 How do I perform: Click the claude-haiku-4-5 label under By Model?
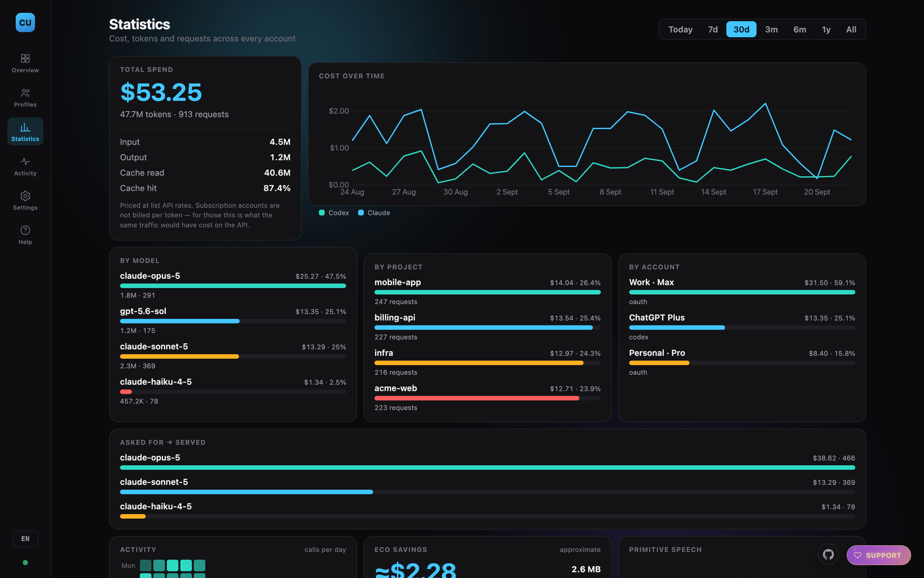[156, 381]
